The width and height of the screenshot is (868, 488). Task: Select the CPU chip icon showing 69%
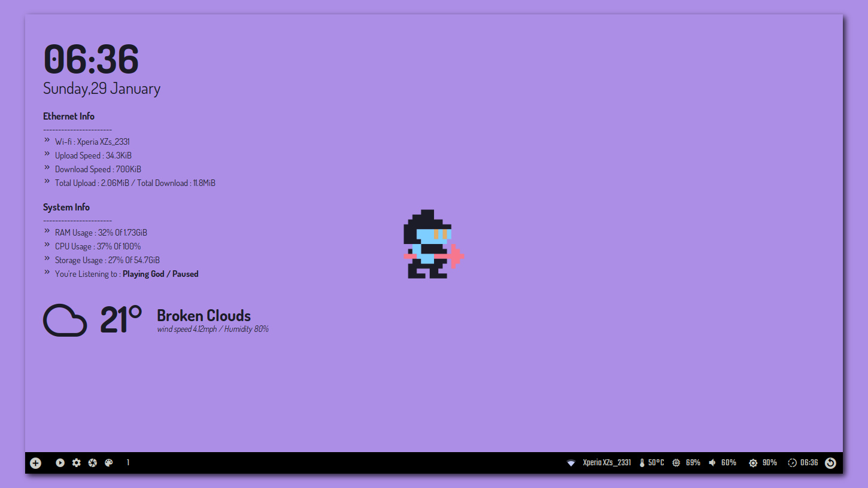676,462
